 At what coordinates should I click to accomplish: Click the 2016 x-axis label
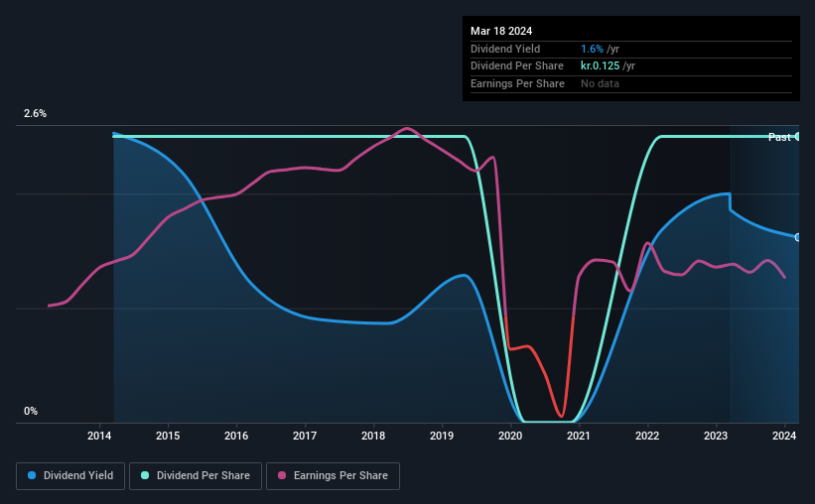[x=236, y=436]
